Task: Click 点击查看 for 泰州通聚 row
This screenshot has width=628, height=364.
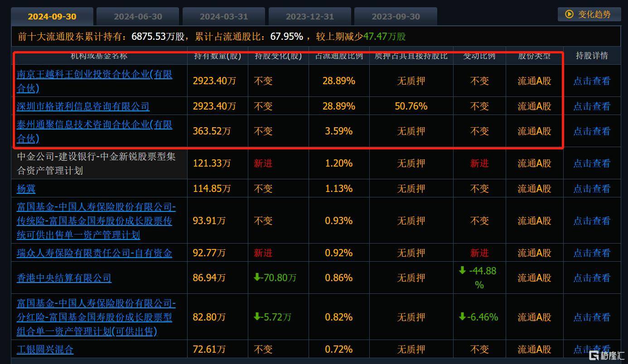Action: coord(592,131)
